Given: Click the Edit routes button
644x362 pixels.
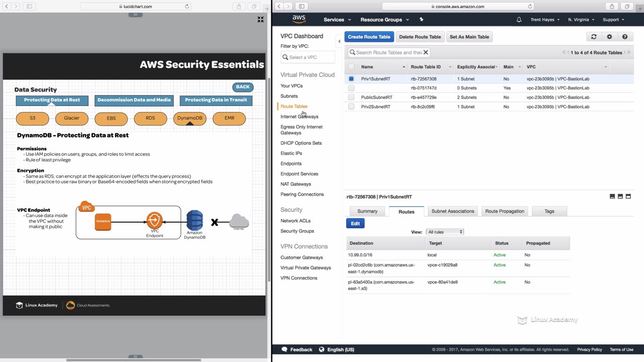Looking at the screenshot, I should (x=355, y=223).
